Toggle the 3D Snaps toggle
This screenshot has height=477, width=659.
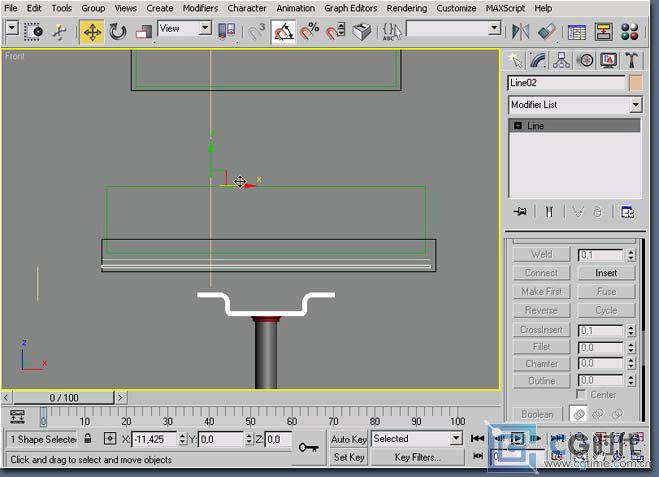pos(256,32)
